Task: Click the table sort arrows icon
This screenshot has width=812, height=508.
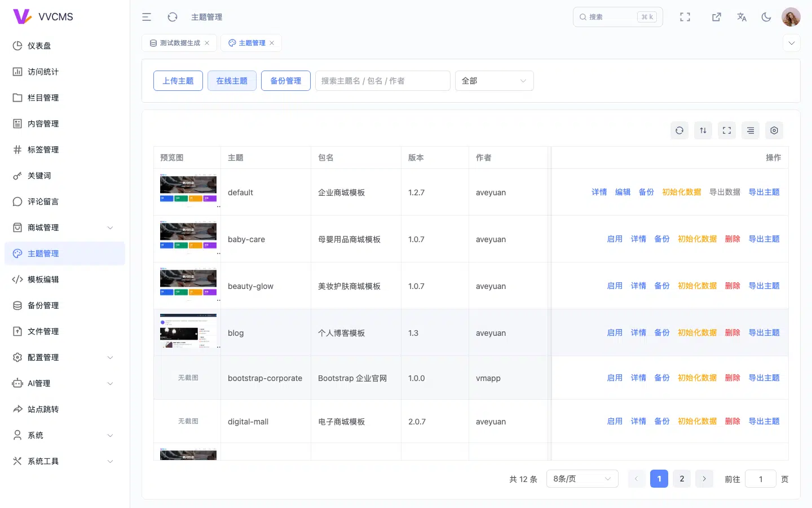Action: point(703,130)
